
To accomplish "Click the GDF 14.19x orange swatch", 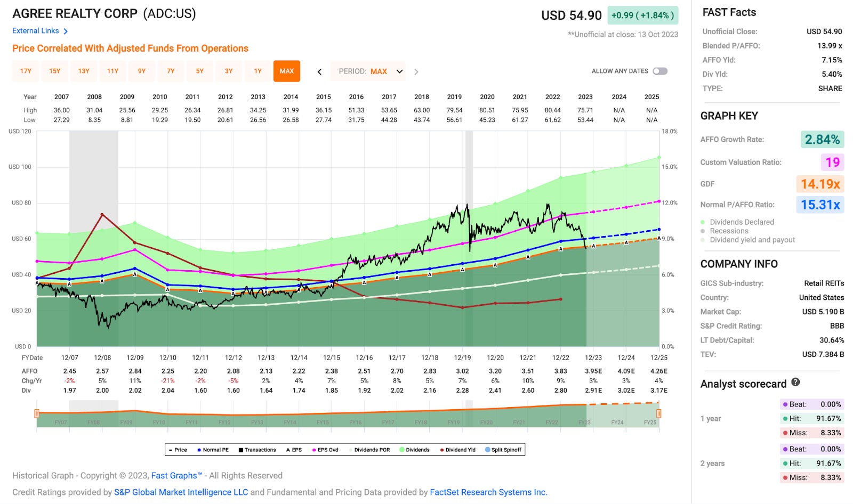I will pos(820,184).
